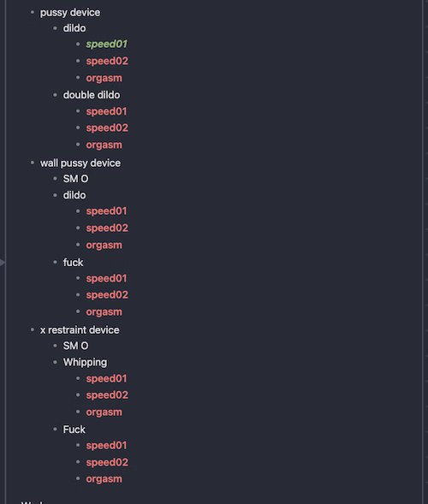Image resolution: width=428 pixels, height=504 pixels.
Task: Open speed01 link under Whipping
Action: [x=106, y=379]
